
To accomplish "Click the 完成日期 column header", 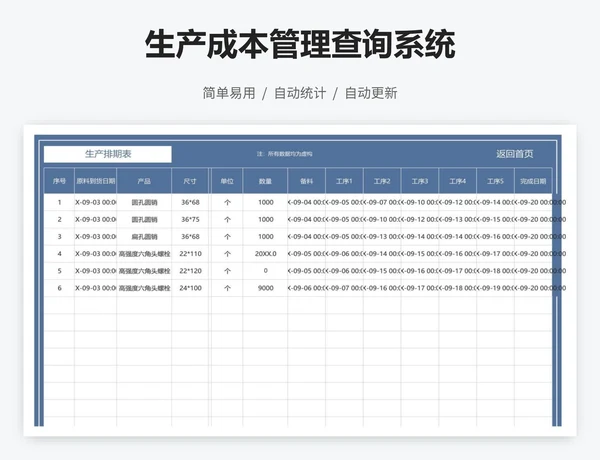I will [533, 181].
